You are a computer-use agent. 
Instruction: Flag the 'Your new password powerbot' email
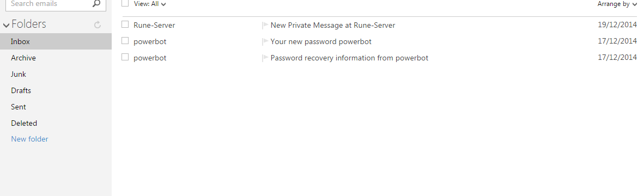coord(265,42)
